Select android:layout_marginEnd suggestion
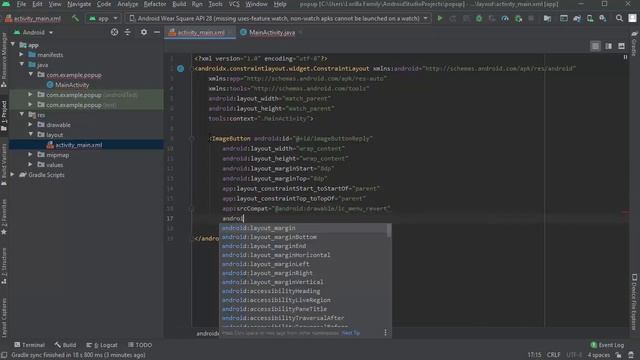Screen dimensions: 640x360 [x=305, y=246]
